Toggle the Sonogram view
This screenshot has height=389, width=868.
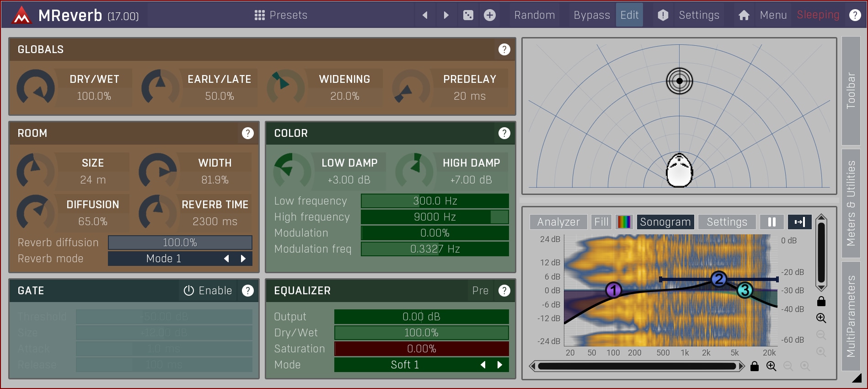tap(665, 222)
